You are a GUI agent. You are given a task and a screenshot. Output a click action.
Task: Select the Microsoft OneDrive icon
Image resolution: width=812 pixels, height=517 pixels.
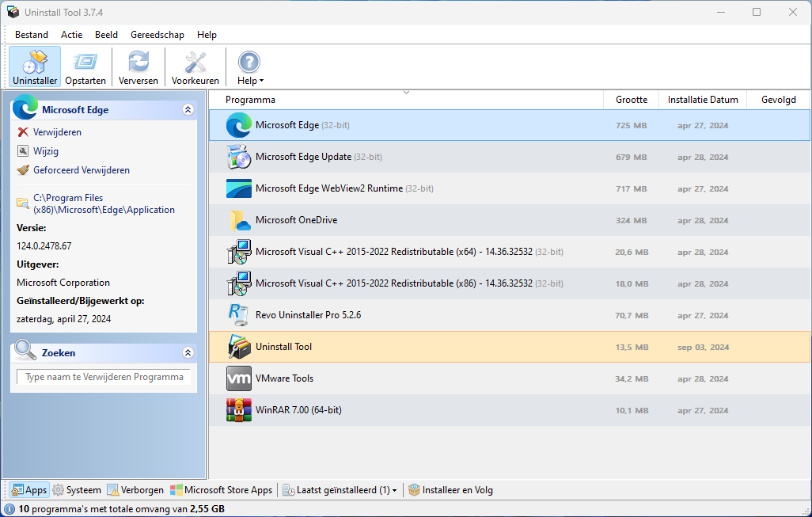click(x=239, y=220)
